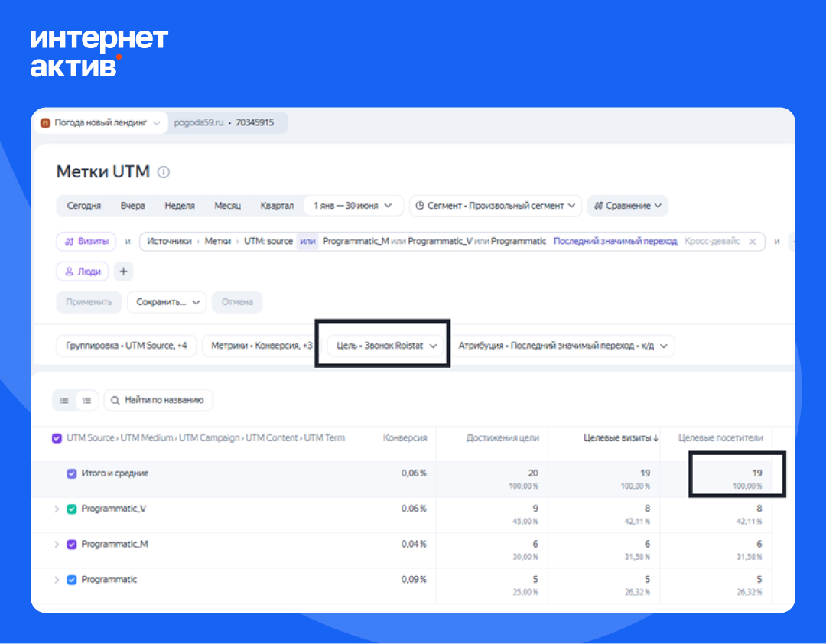Click the Programmatic_V goal completions value 9
The image size is (826, 644).
click(535, 509)
